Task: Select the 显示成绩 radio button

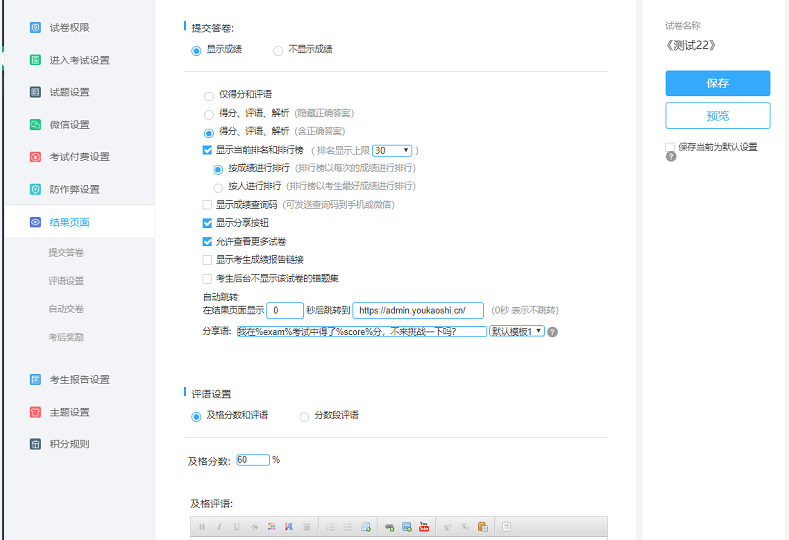Action: coord(196,51)
